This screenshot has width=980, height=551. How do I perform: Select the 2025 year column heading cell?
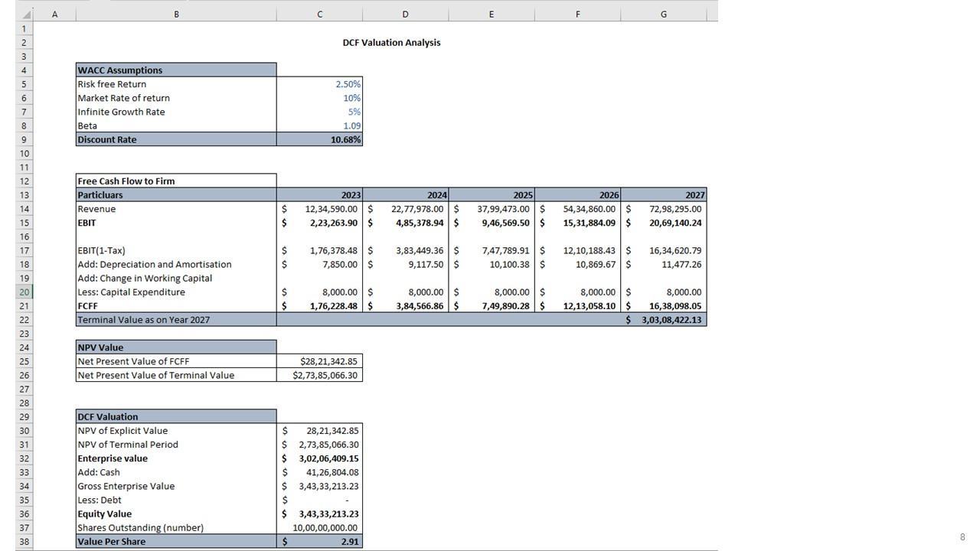click(x=492, y=195)
